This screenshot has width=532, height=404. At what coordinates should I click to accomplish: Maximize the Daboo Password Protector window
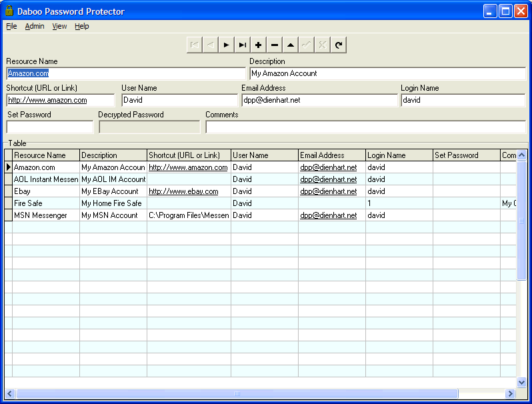(x=505, y=11)
